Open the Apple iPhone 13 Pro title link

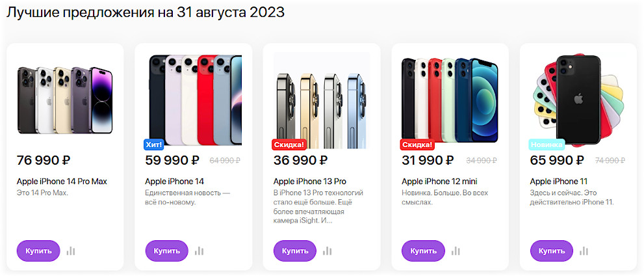pyautogui.click(x=310, y=182)
